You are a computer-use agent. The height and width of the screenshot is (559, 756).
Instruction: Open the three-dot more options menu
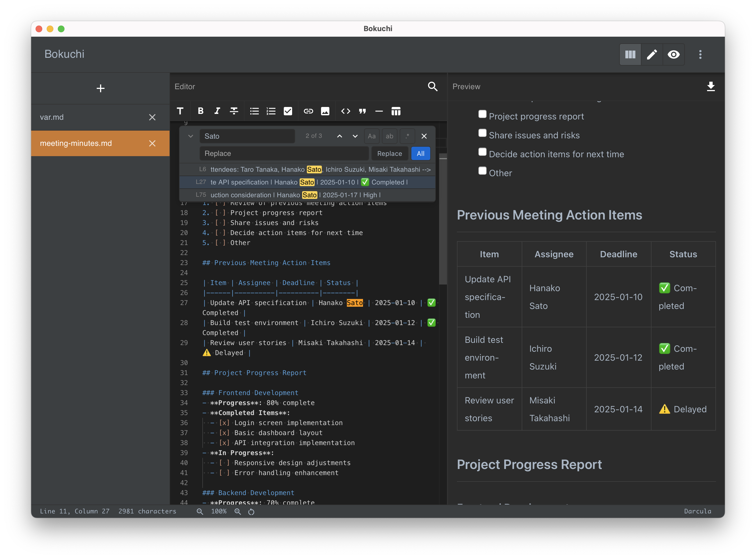pos(700,54)
